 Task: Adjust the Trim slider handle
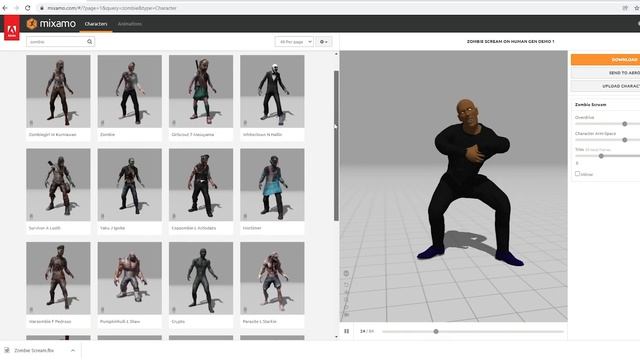601,156
